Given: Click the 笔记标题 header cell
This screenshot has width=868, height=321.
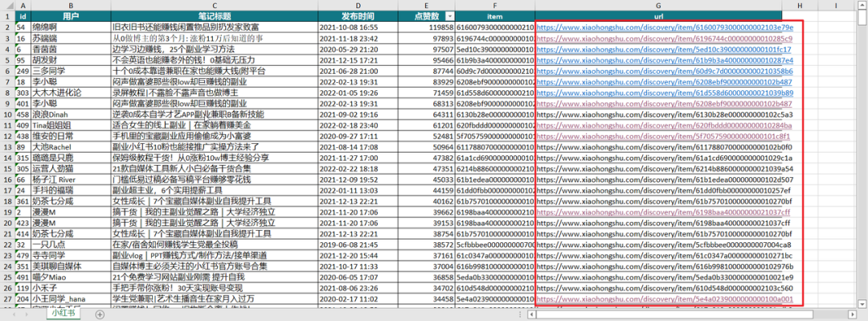Looking at the screenshot, I should [x=215, y=16].
